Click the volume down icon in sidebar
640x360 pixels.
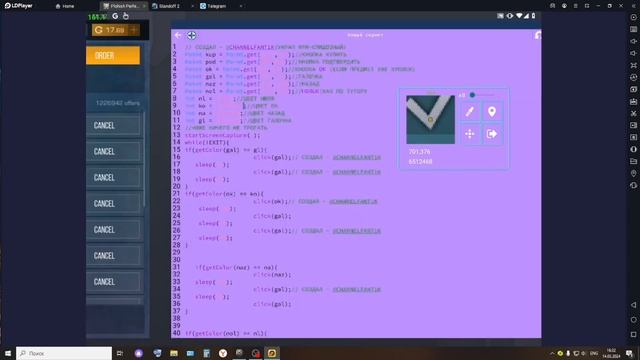pyautogui.click(x=633, y=53)
